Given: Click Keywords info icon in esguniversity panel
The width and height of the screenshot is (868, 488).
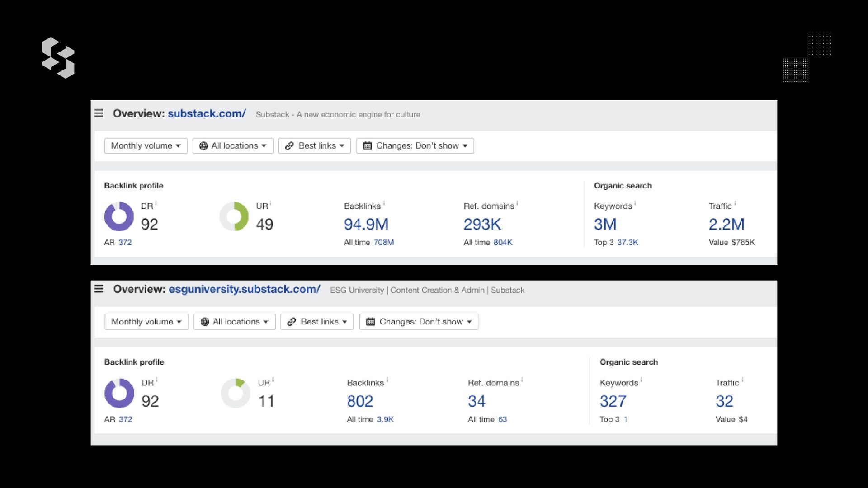Looking at the screenshot, I should 641,380.
